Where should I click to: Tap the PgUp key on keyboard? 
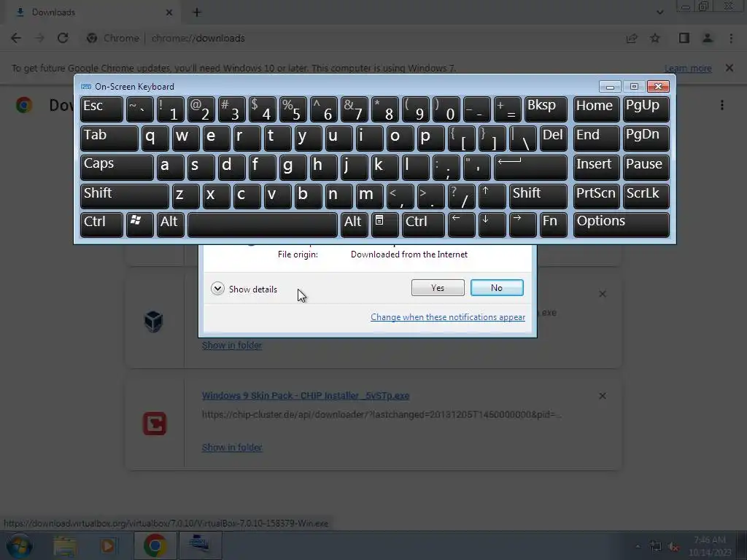tap(646, 109)
